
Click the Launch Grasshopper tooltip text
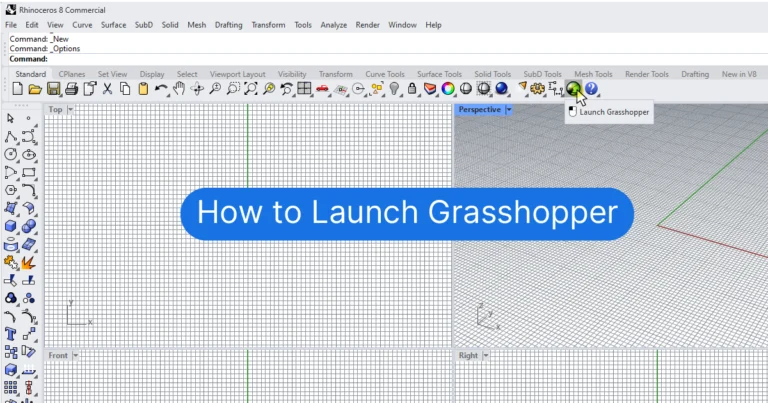coord(614,112)
